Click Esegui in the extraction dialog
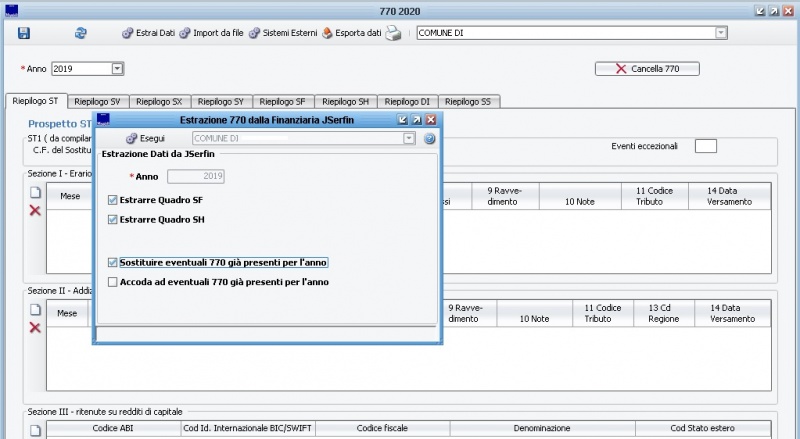 [x=145, y=138]
